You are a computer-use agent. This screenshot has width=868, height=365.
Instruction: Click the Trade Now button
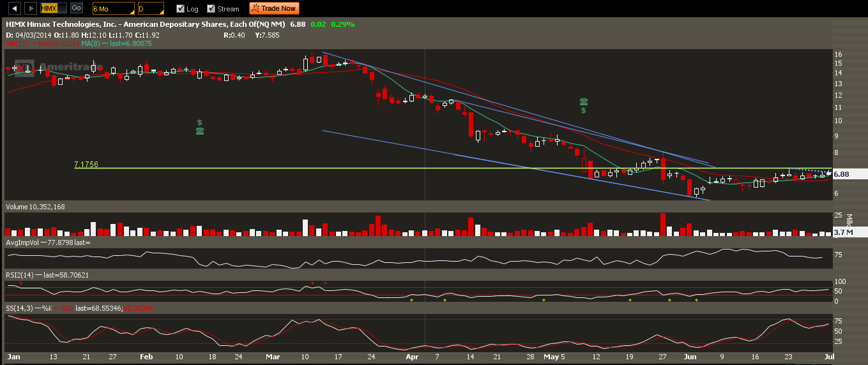[x=274, y=8]
